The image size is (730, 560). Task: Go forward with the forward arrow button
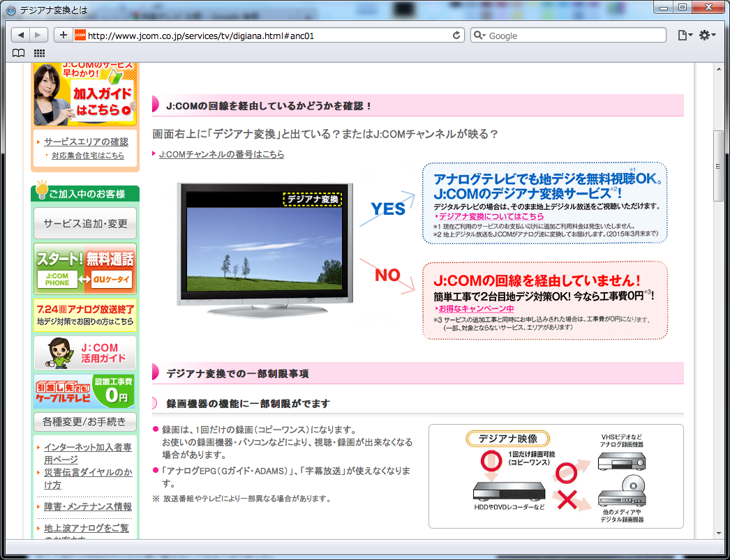[38, 36]
